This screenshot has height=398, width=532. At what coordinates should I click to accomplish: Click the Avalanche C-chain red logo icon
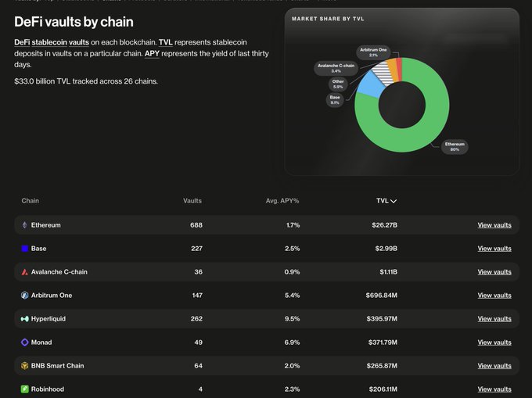point(24,272)
